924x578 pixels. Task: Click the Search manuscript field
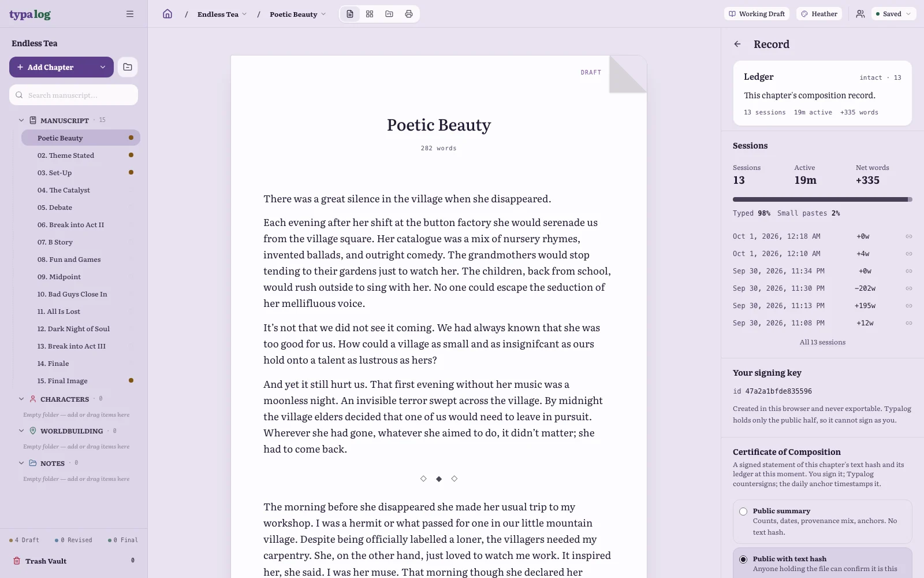click(x=73, y=95)
